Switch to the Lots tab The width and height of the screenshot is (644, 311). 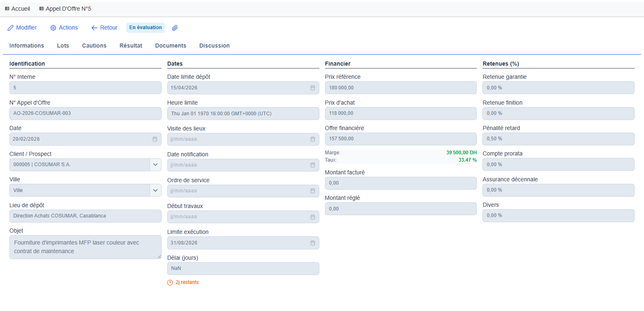point(63,46)
